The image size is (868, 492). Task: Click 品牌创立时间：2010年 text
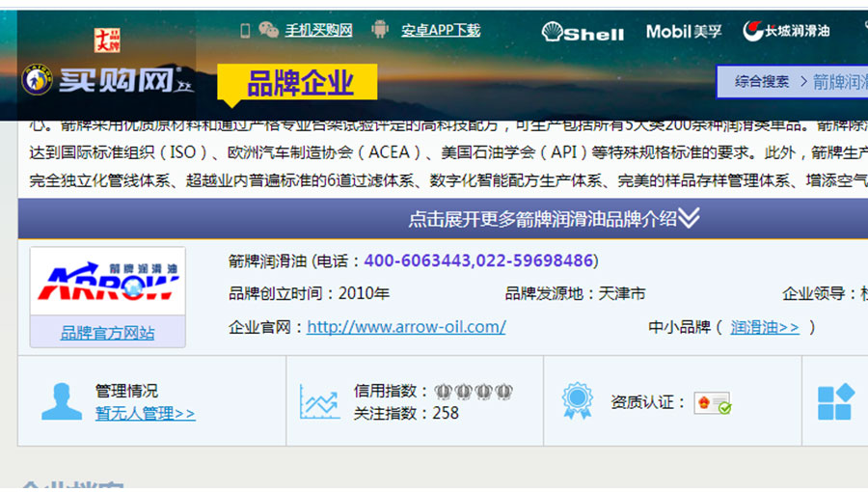coord(309,293)
